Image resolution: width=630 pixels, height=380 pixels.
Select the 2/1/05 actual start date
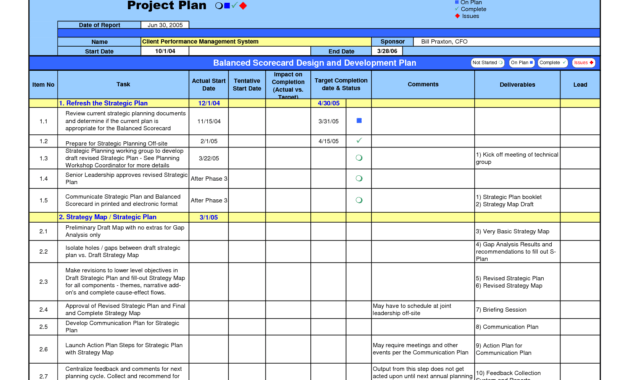(x=209, y=141)
